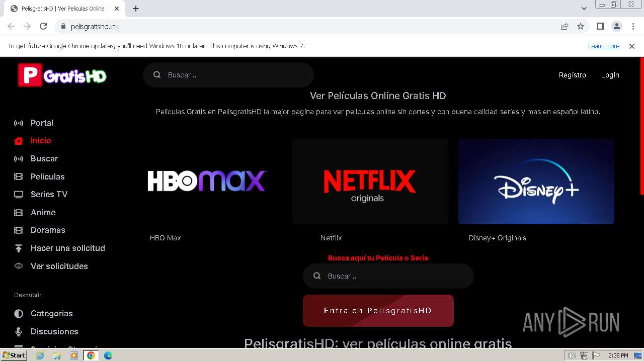Open Hacer una solicitud page
This screenshot has height=362, width=644.
[68, 248]
